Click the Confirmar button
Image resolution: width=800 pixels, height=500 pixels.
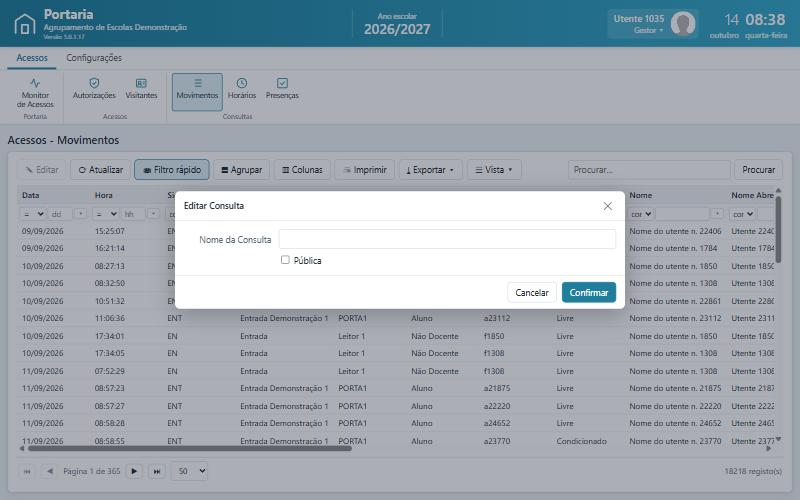(589, 292)
